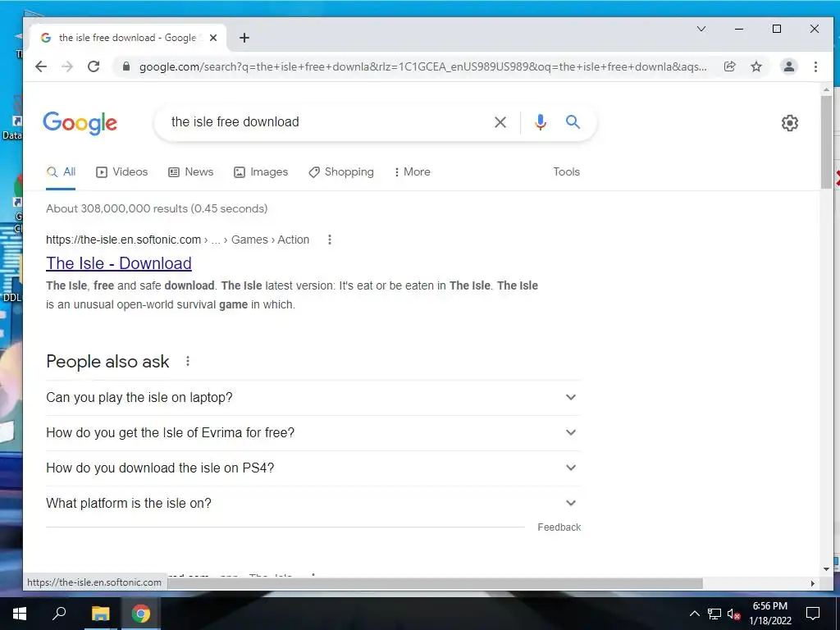The image size is (840, 630).
Task: Open the notification center icon
Action: (813, 614)
